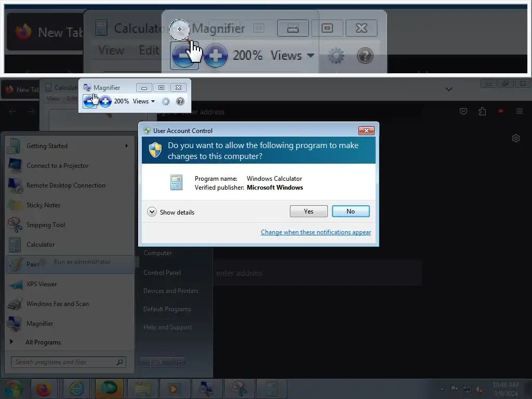
Task: Click muted volume speaker icon in tray
Action: (x=479, y=389)
